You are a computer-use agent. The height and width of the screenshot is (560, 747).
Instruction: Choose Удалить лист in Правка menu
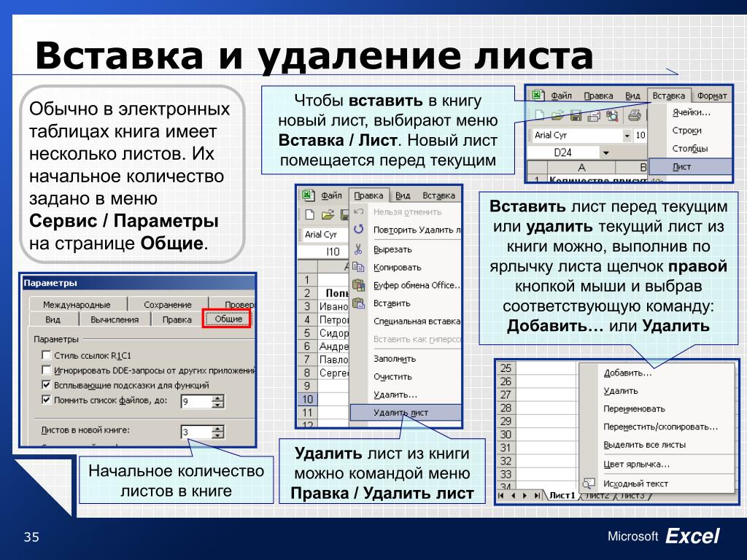pos(406,413)
